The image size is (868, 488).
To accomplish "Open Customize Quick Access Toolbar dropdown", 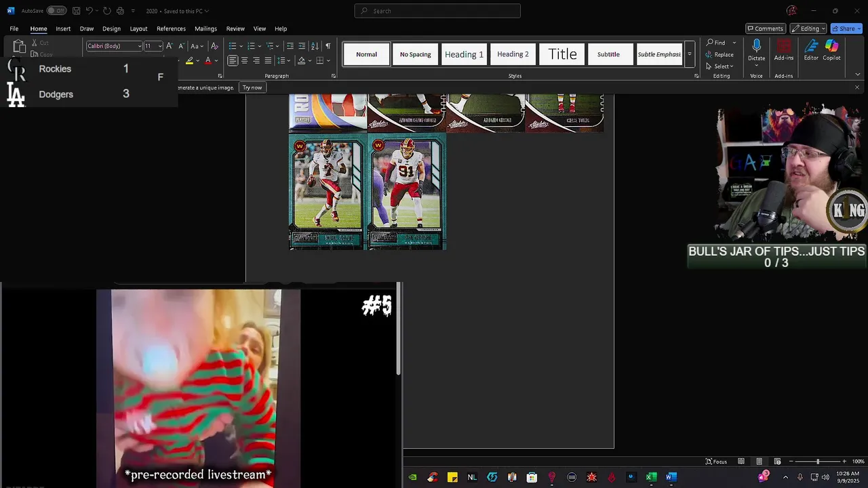I will (x=133, y=11).
